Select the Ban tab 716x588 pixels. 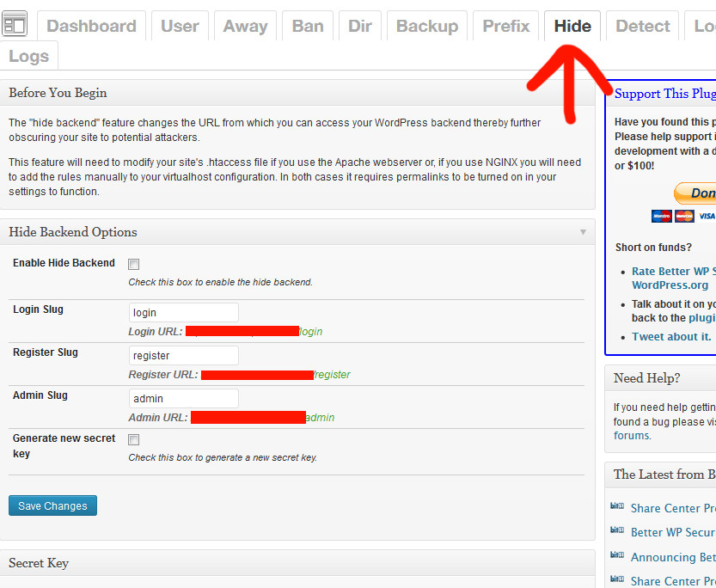[308, 27]
